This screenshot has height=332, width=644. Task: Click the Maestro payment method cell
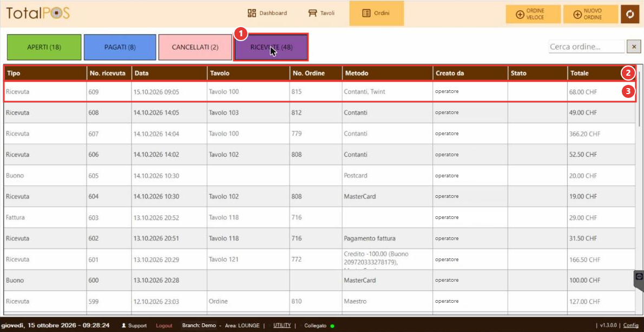tap(387, 301)
